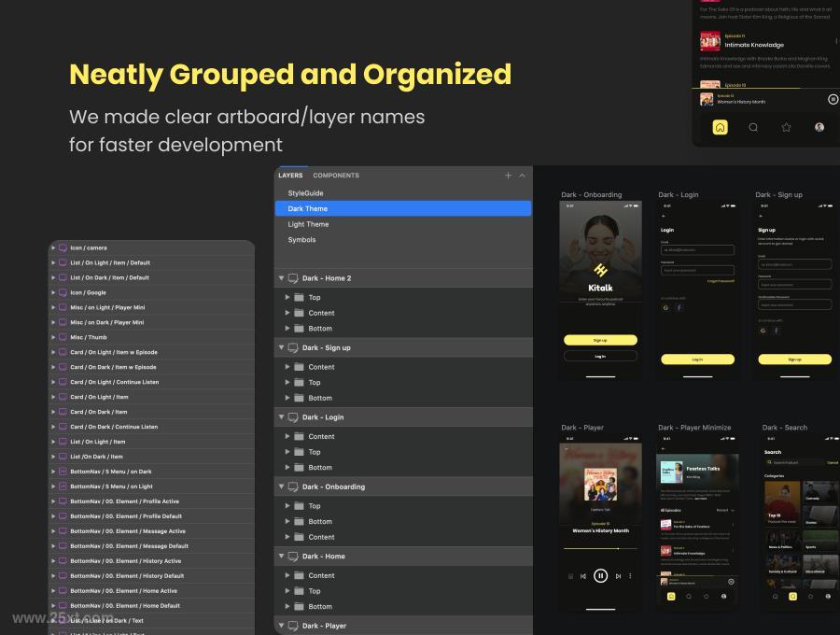Viewport: 840px width, 635px height.
Task: Tap next track icon in Dark - Player artboard
Action: pyautogui.click(x=618, y=576)
